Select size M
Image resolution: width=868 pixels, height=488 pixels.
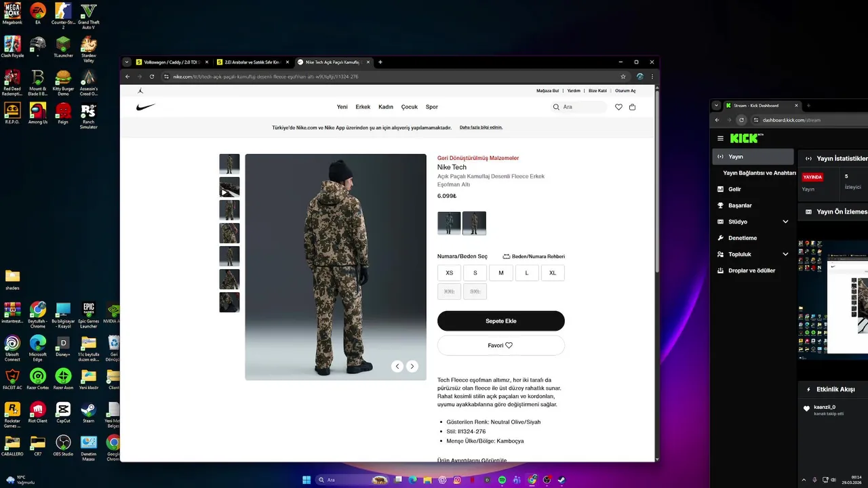[x=501, y=273]
